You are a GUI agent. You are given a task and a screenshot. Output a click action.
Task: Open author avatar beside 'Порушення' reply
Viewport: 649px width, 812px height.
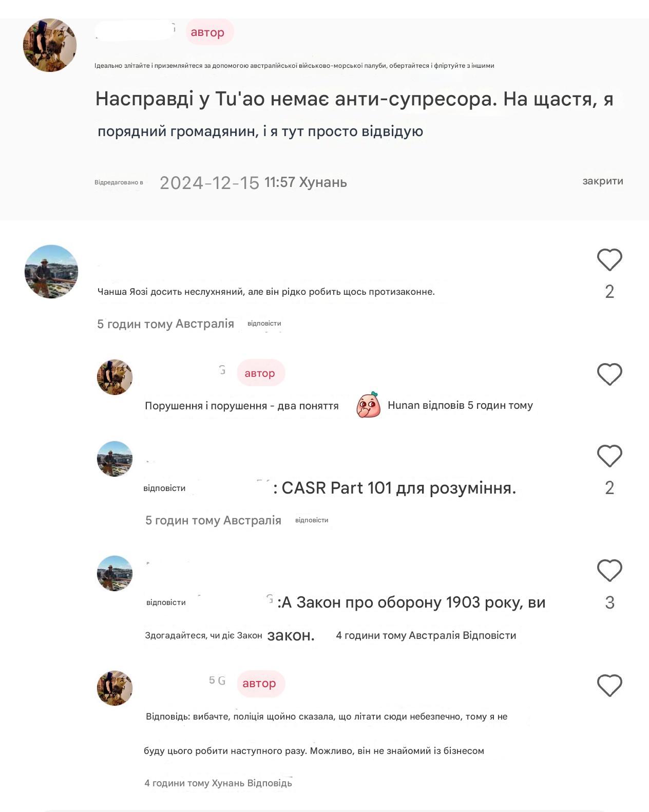[x=115, y=377]
